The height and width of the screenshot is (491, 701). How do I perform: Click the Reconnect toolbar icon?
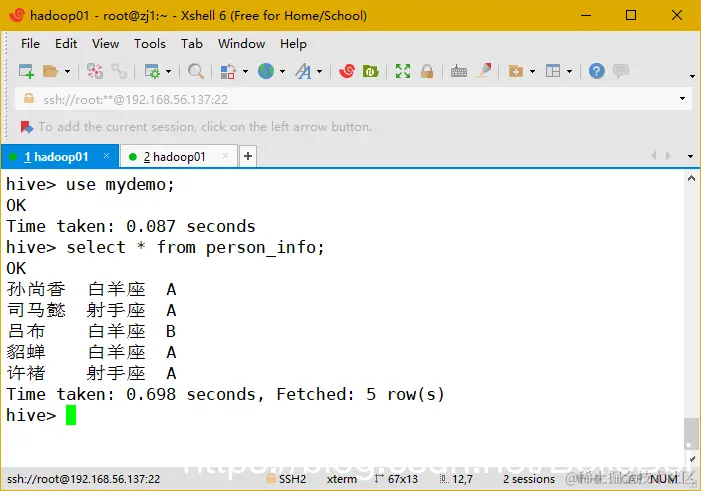point(95,71)
